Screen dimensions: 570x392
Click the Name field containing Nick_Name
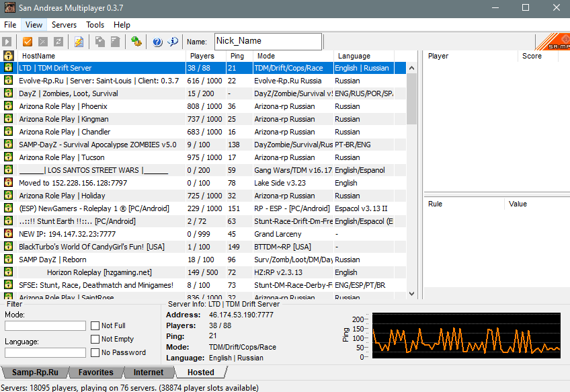pyautogui.click(x=268, y=42)
